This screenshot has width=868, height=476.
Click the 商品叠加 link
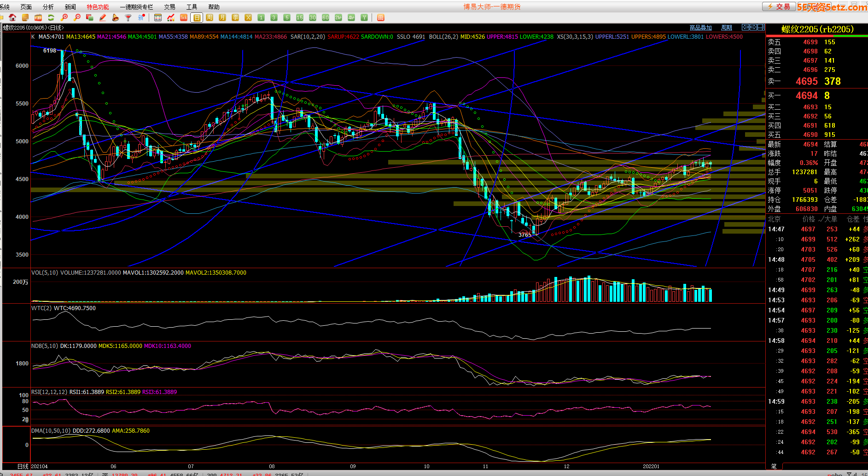[x=700, y=28]
